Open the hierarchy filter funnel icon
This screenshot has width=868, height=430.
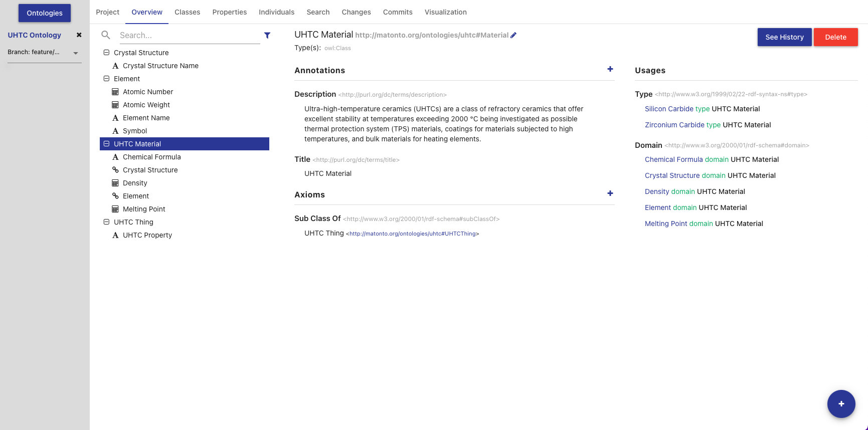(267, 35)
